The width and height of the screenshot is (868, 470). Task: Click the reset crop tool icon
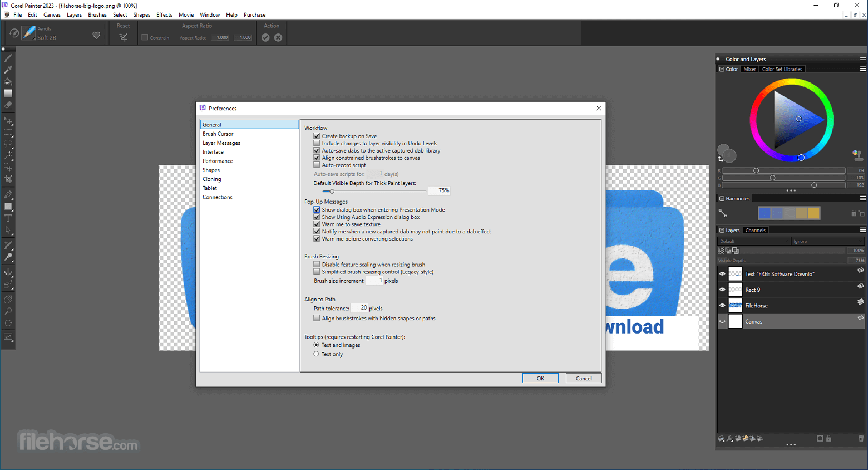point(123,37)
